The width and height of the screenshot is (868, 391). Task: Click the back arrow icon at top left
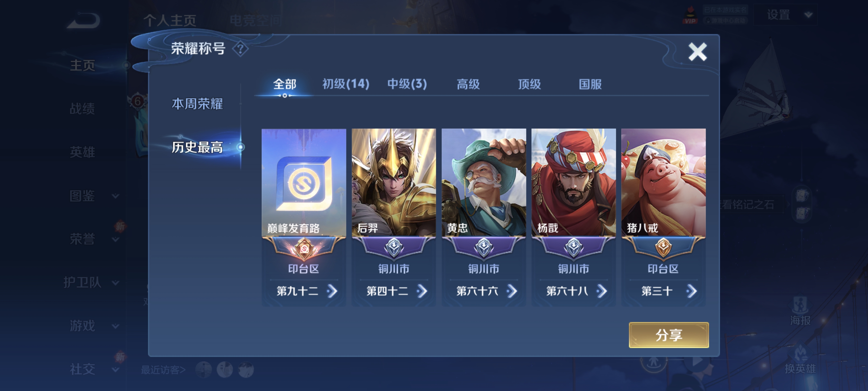(83, 21)
